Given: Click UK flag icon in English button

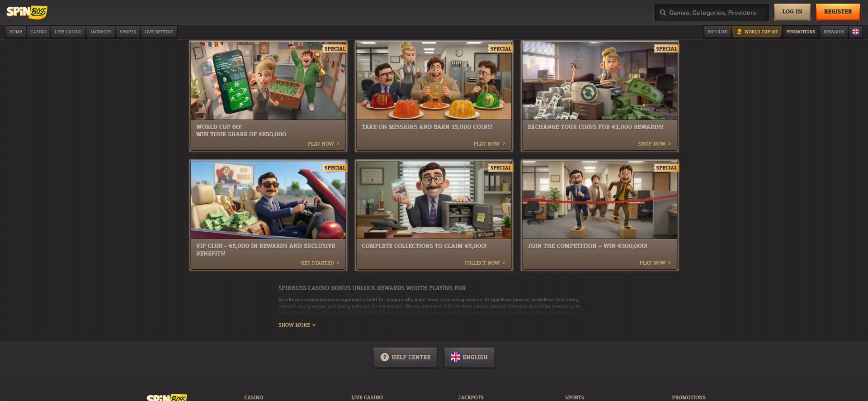Looking at the screenshot, I should (x=455, y=357).
